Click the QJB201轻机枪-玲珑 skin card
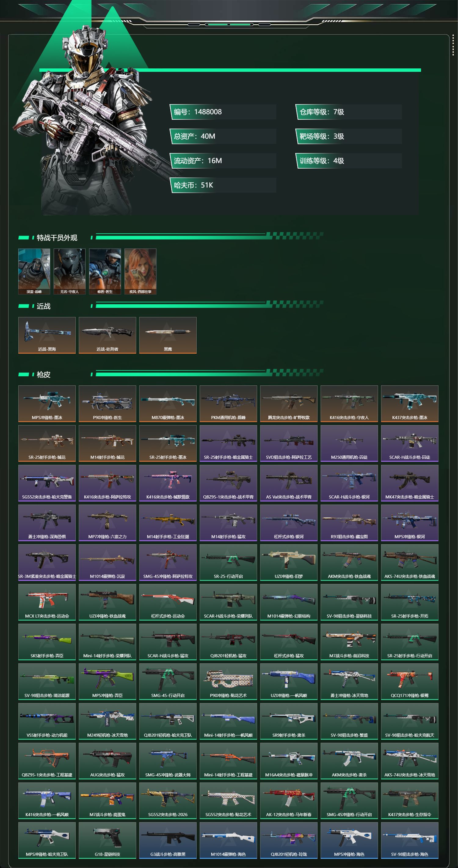 click(289, 841)
